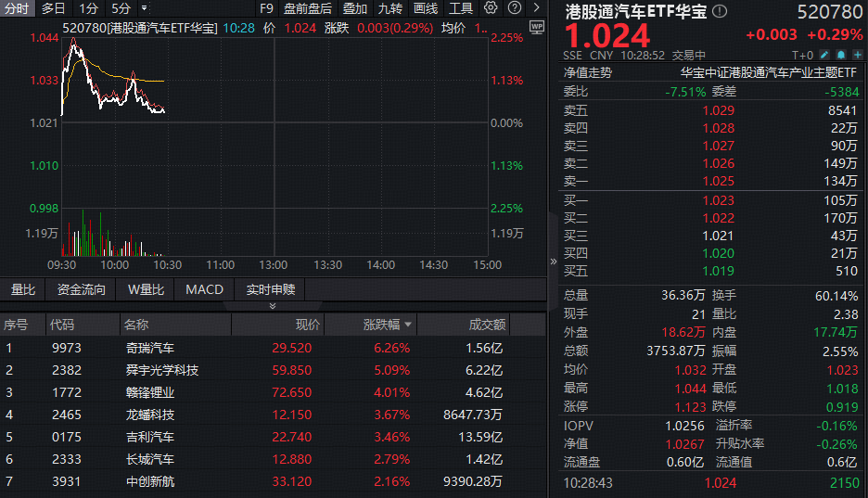Open the help question mark icon

515,7
